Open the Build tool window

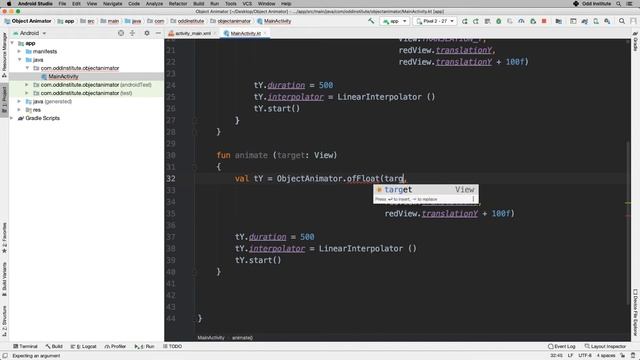[54, 346]
